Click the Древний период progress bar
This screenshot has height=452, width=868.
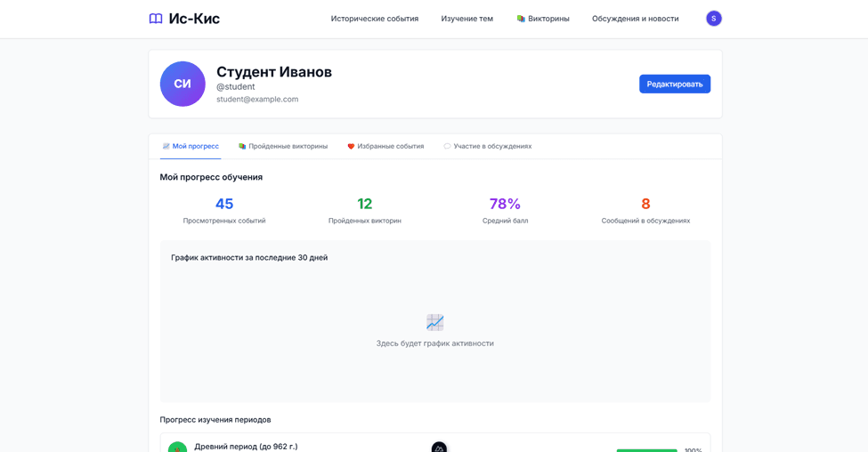tap(646, 450)
